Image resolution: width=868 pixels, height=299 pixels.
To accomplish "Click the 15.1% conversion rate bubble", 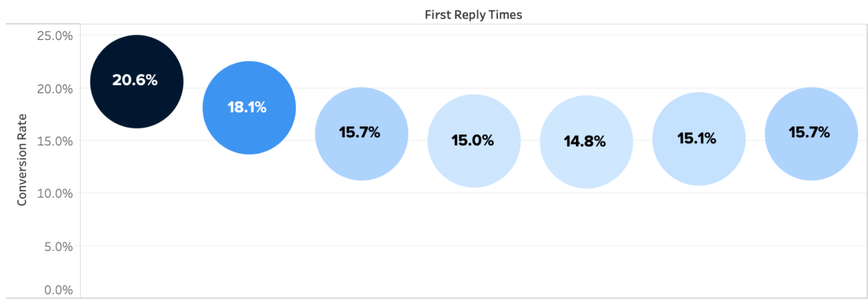I will 699,139.
